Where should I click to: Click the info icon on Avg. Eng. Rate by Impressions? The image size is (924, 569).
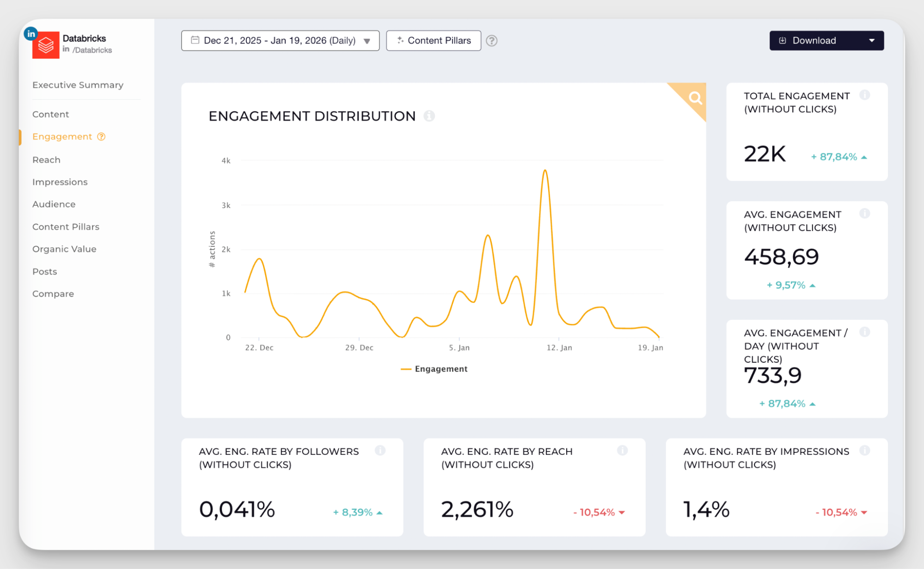[x=865, y=451]
